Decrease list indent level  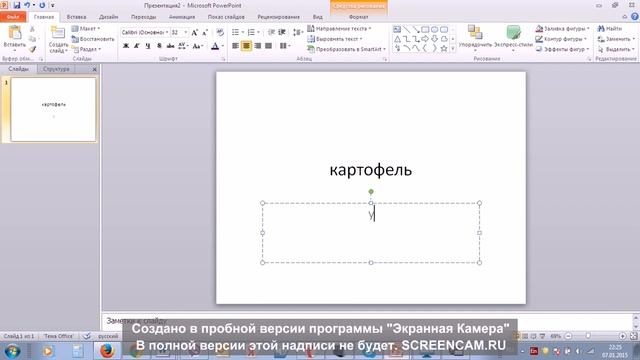pos(271,32)
